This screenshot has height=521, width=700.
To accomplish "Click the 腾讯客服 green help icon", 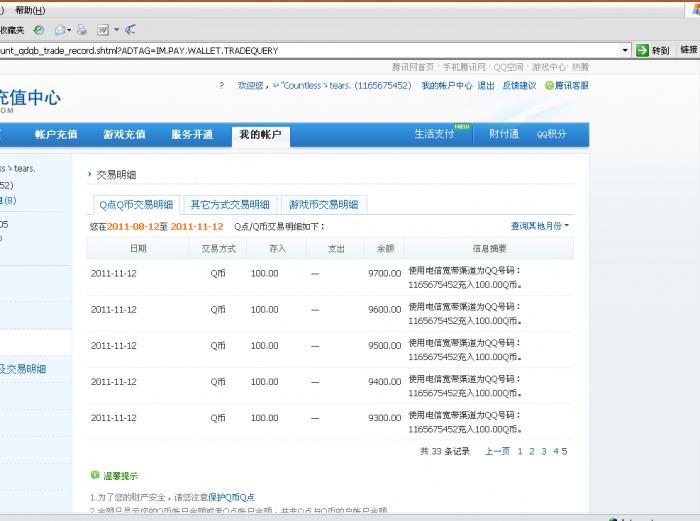I will pos(549,85).
